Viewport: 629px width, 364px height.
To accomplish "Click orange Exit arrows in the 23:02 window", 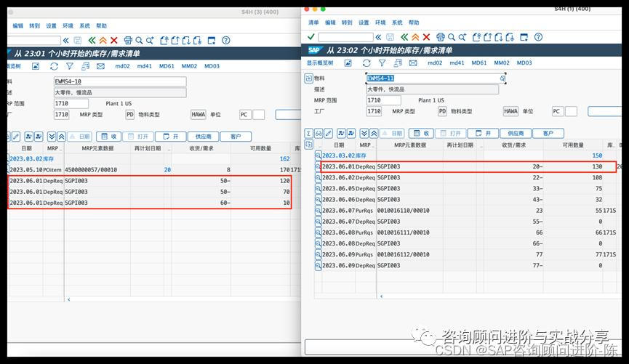I will click(416, 37).
